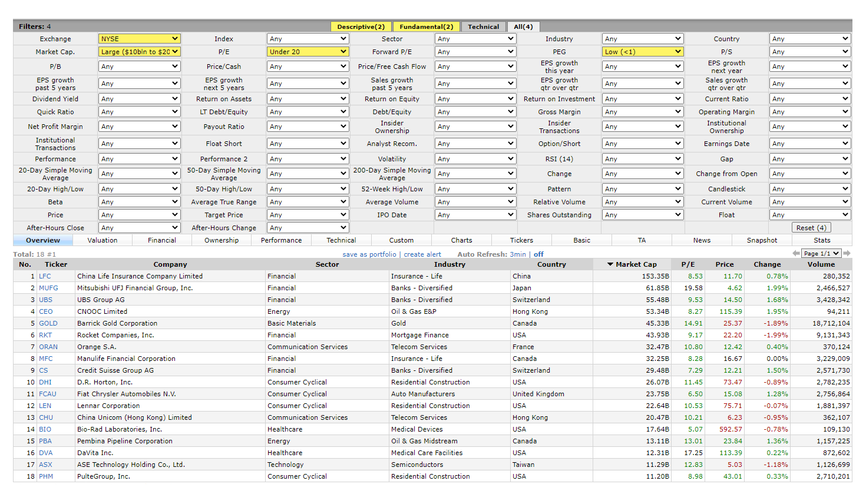Open the BIO ticker link
This screenshot has width=866, height=504.
[45, 429]
